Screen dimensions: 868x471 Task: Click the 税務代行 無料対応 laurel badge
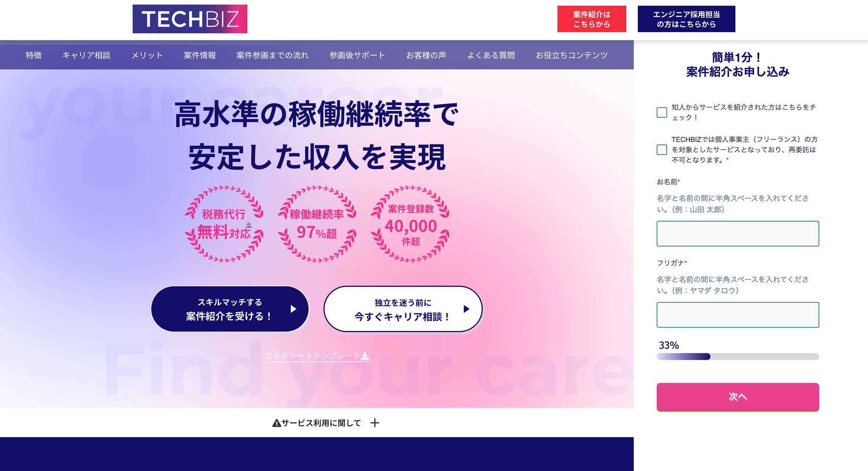[224, 224]
